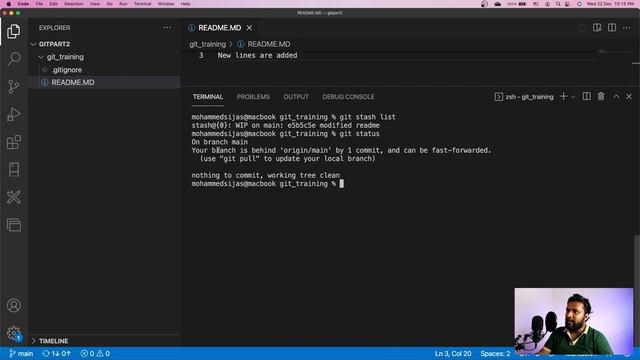640x360 pixels.
Task: Click the Explorer more actions ellipsis
Action: pyautogui.click(x=167, y=27)
